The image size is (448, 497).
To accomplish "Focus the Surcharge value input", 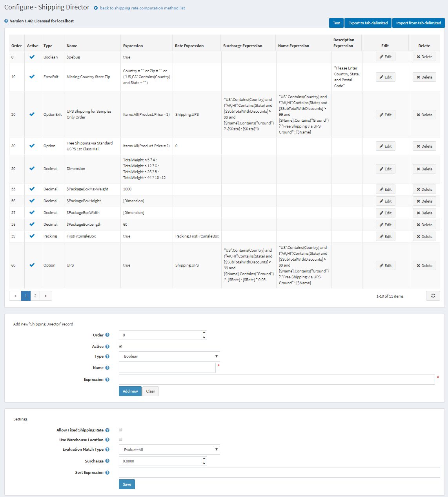I will [160, 461].
